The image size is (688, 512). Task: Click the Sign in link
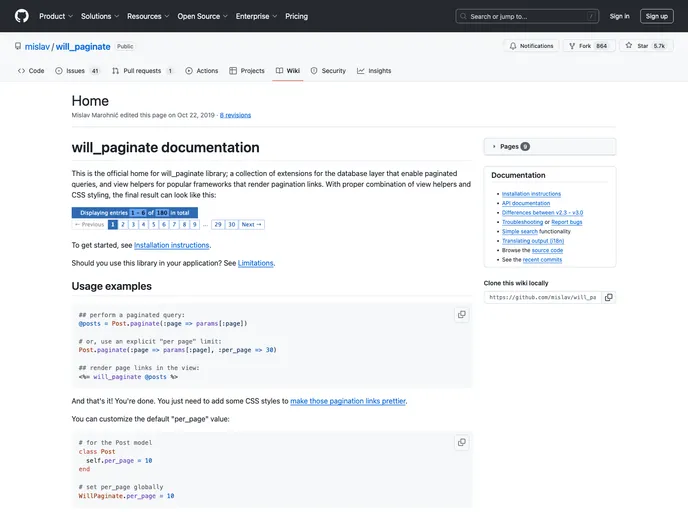[x=619, y=16]
